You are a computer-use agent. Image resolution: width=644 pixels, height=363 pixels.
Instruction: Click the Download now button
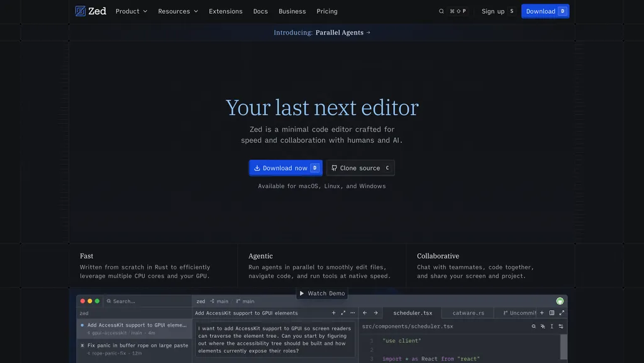[286, 168]
